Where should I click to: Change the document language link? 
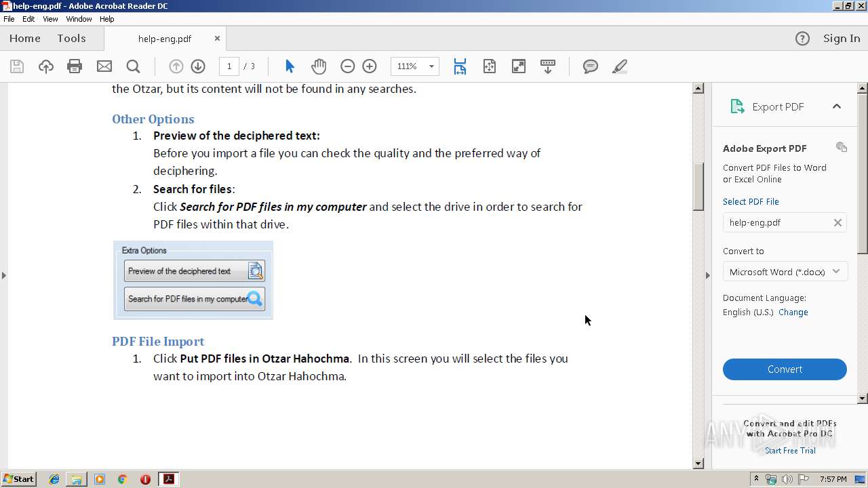point(793,312)
